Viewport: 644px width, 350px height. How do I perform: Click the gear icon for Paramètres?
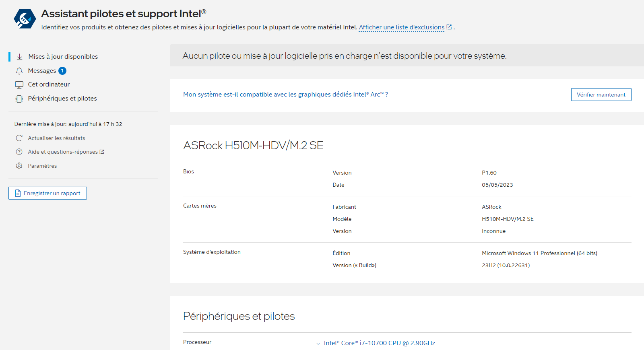(19, 166)
